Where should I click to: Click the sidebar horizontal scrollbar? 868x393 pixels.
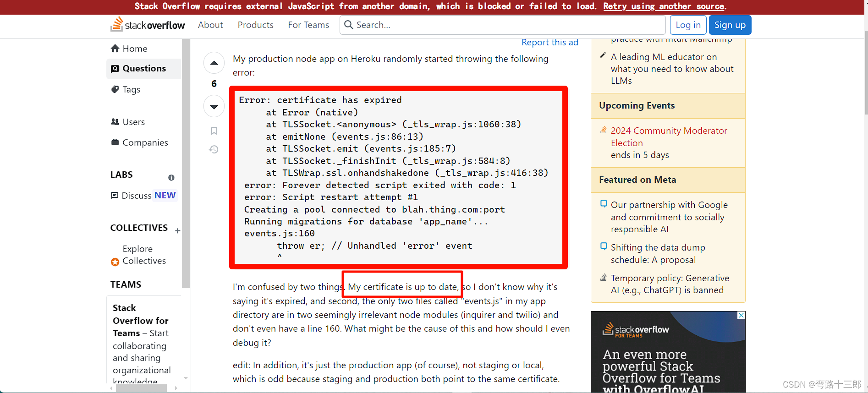141,388
